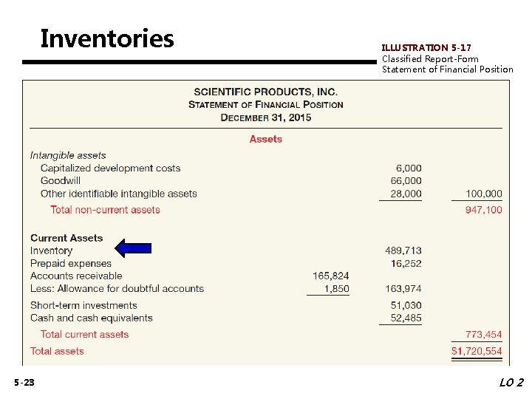Select the red Assets section header

pyautogui.click(x=266, y=139)
